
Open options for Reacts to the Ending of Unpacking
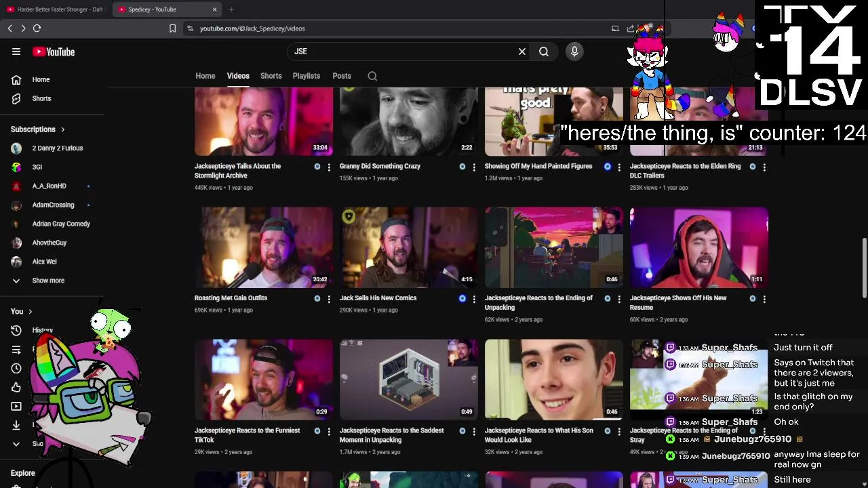pyautogui.click(x=619, y=298)
